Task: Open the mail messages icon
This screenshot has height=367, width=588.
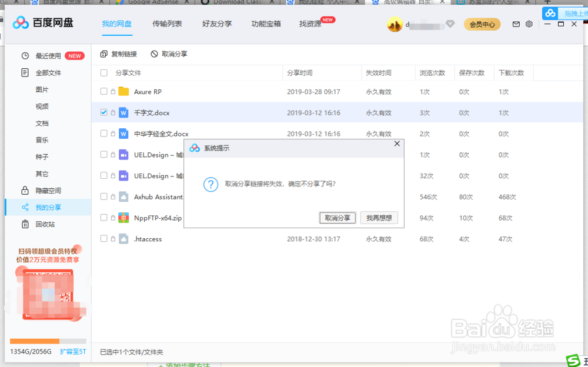Action: tap(516, 24)
